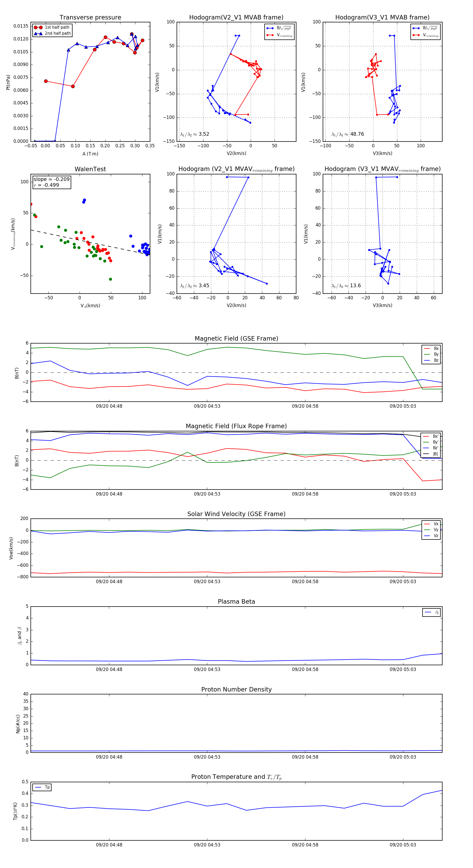The image size is (473, 868).
Task: Click 'slope = -0.209' annotation
Action: [52, 179]
